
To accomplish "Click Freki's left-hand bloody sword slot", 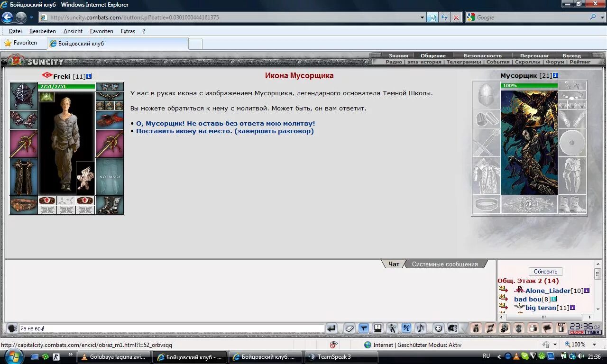I will click(x=24, y=144).
